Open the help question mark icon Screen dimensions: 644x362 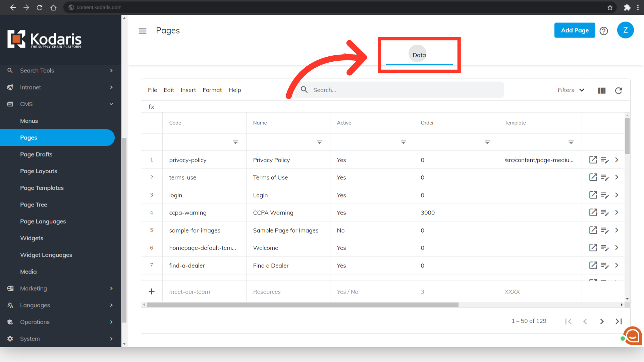604,31
